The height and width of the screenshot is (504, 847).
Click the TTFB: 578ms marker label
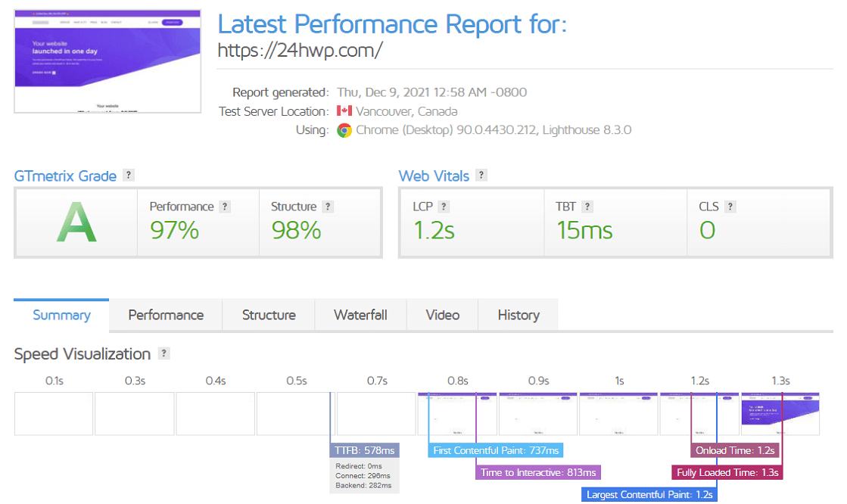tap(363, 450)
